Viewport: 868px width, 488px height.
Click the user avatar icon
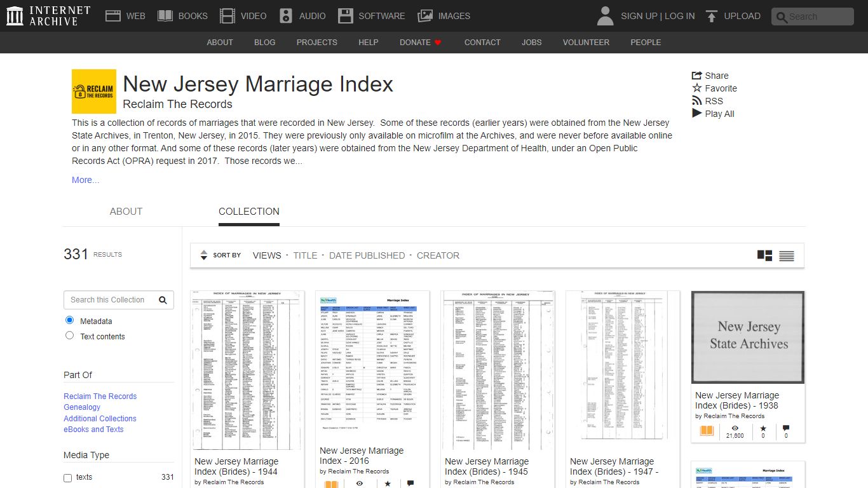[606, 16]
